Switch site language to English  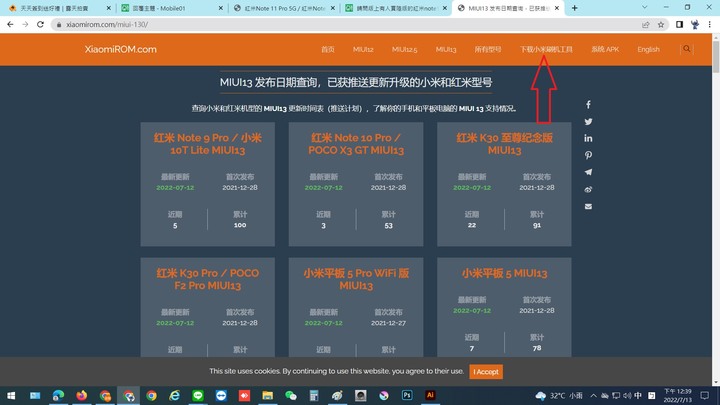tap(648, 49)
